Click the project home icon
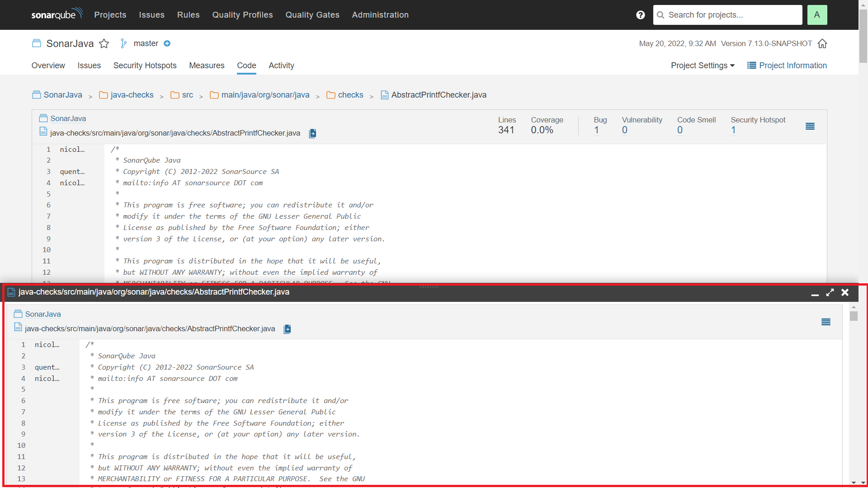 pyautogui.click(x=822, y=43)
